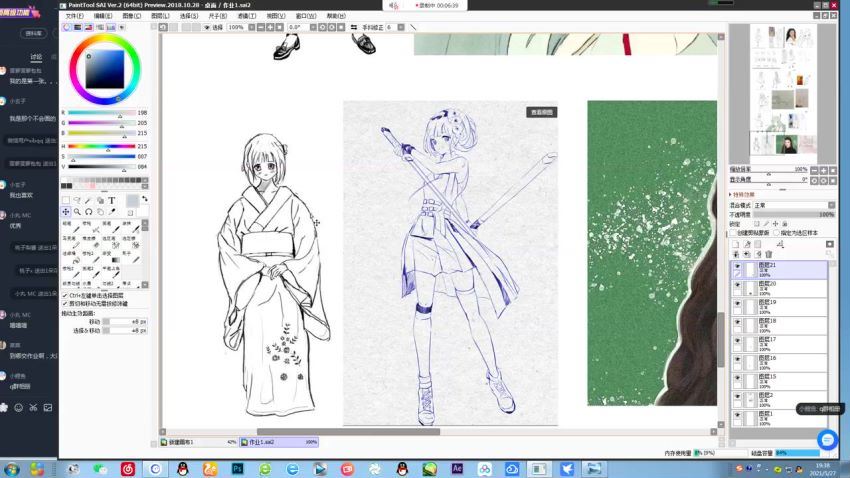Select the magic wand tool

(x=88, y=201)
